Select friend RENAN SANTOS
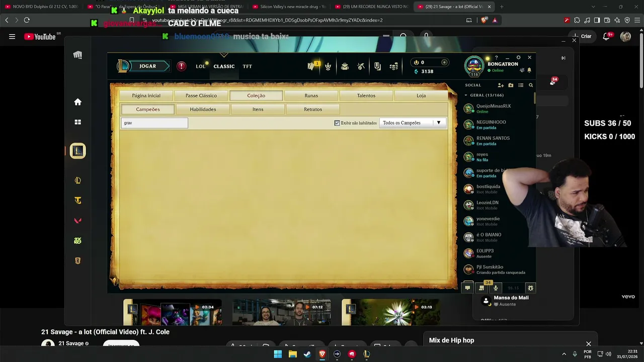This screenshot has height=362, width=644. point(497,141)
